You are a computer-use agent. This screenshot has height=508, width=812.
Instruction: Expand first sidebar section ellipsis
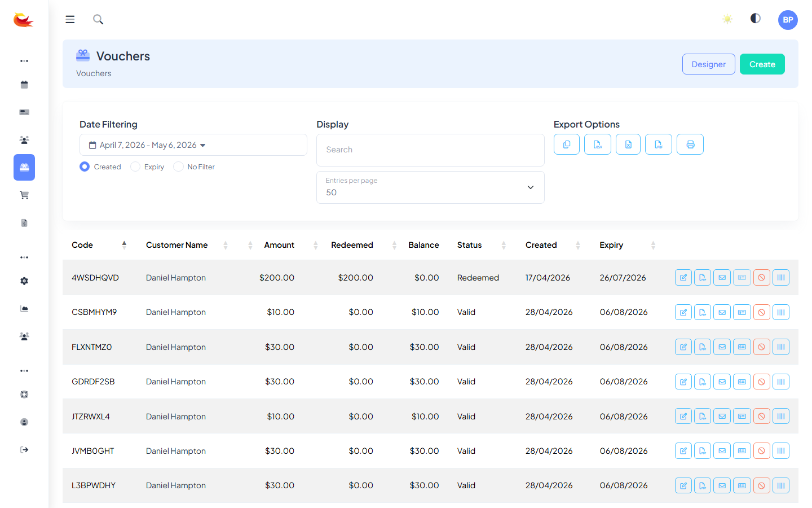(x=24, y=61)
